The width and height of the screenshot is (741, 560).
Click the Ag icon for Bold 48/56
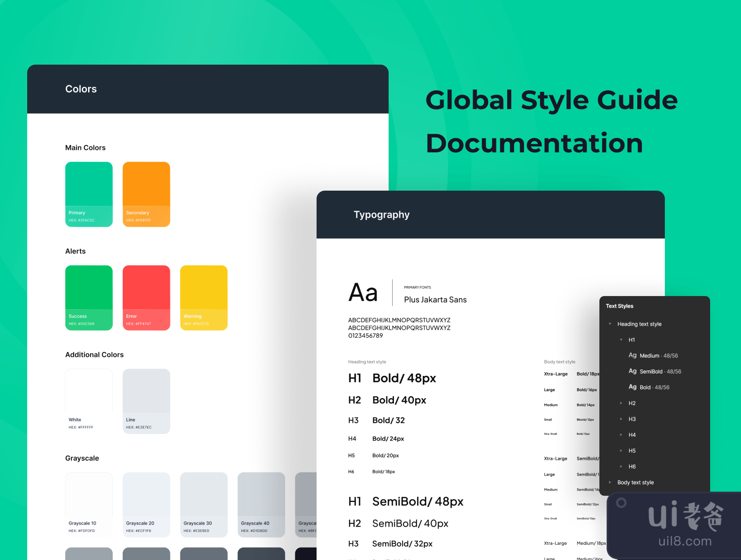[632, 387]
